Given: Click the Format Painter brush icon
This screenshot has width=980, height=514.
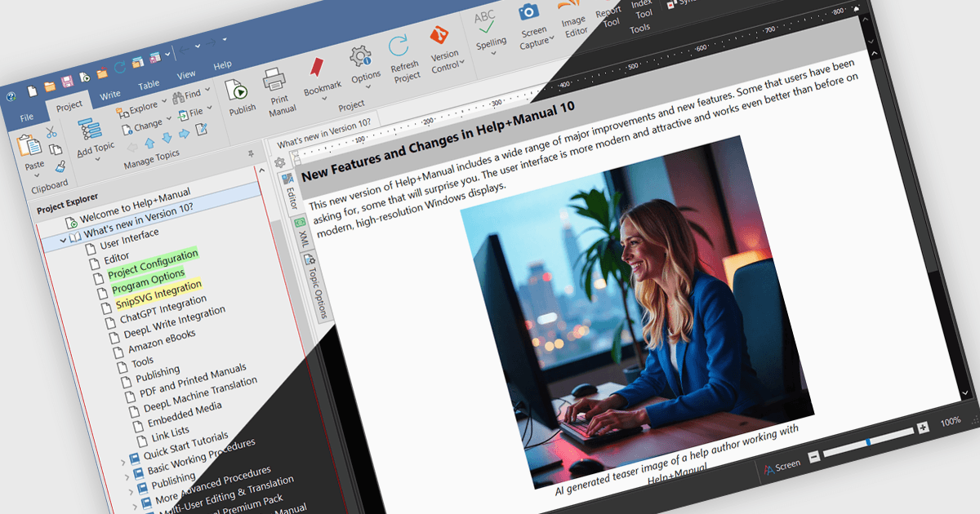Looking at the screenshot, I should [x=60, y=166].
